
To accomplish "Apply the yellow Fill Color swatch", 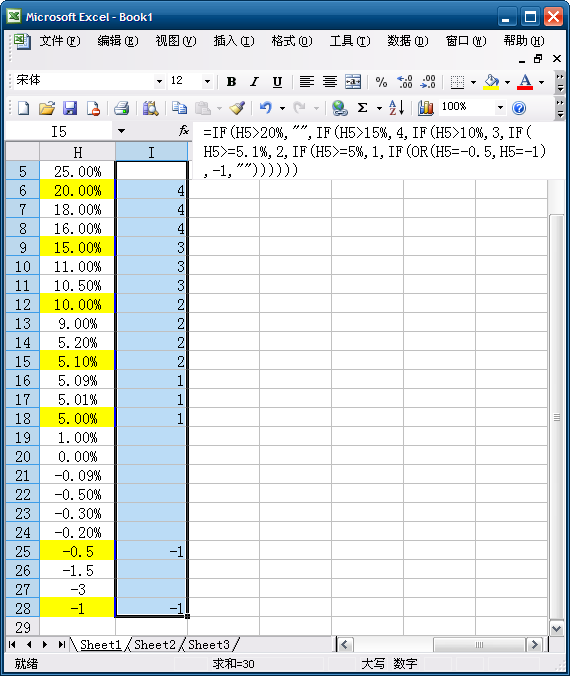I will coord(491,81).
